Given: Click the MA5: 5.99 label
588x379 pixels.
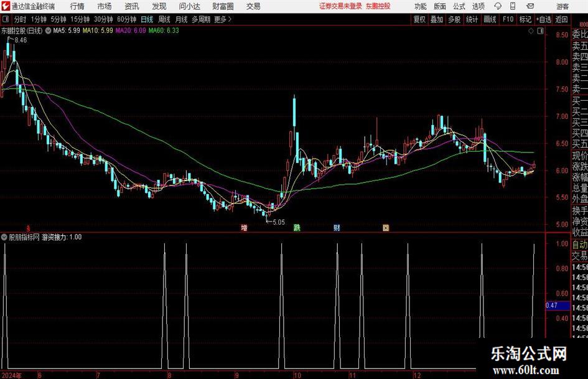Looking at the screenshot, I should tap(67, 30).
